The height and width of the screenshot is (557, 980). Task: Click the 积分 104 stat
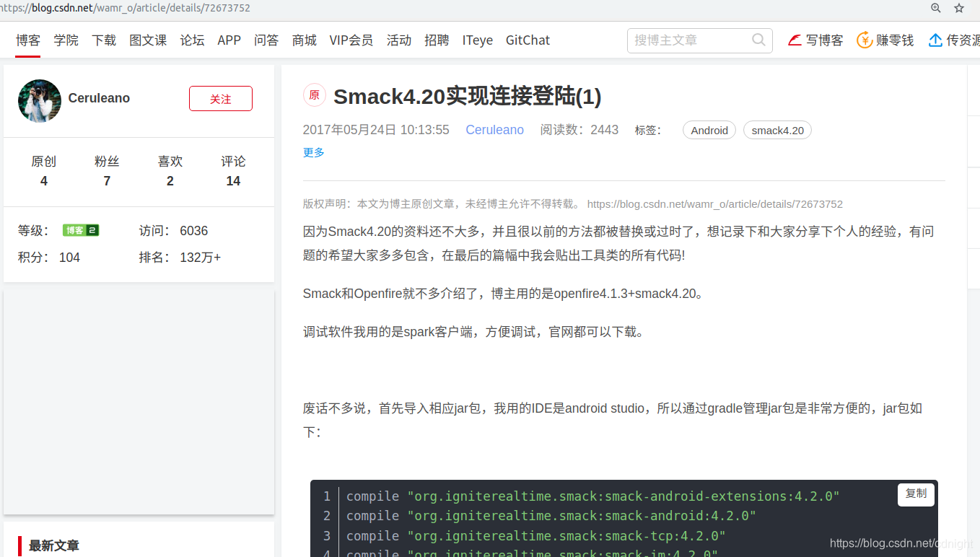(49, 258)
